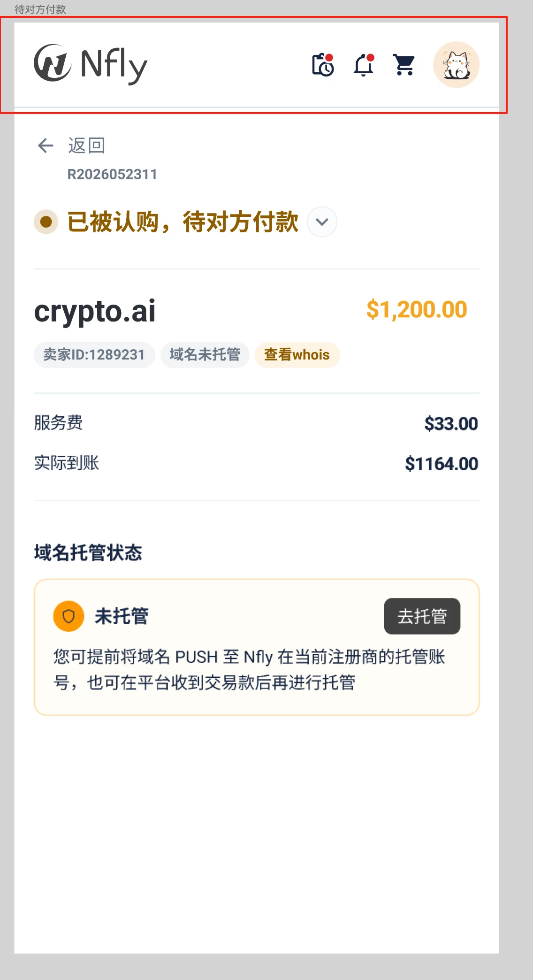Expand the order status chevron dropdown
The height and width of the screenshot is (980, 533).
tap(322, 222)
